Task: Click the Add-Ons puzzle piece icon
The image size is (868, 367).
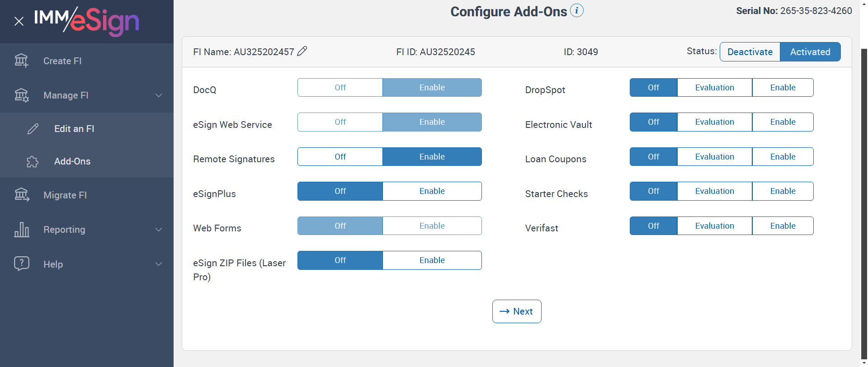Action: (33, 161)
